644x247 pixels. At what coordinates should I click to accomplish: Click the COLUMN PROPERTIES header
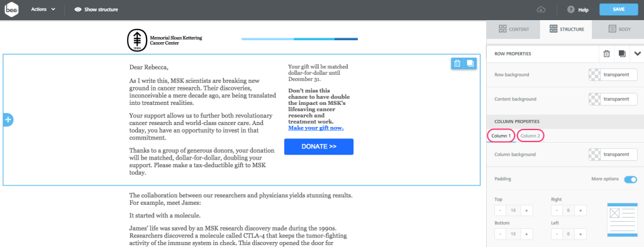[x=517, y=121]
